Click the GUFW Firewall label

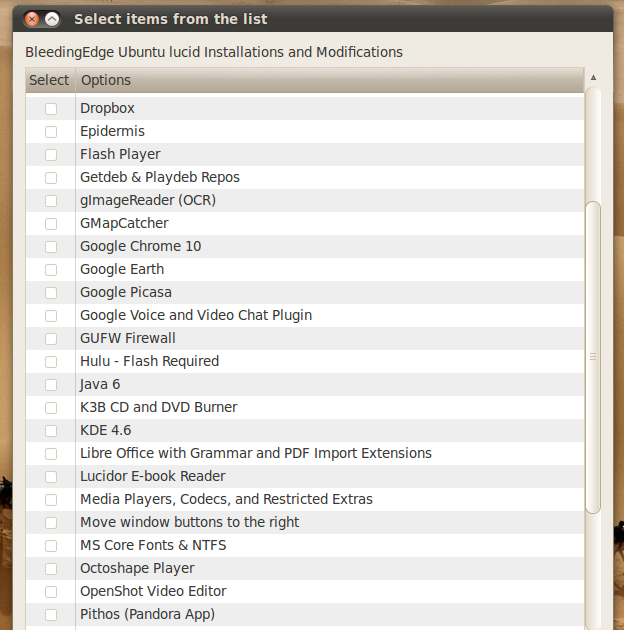click(128, 338)
